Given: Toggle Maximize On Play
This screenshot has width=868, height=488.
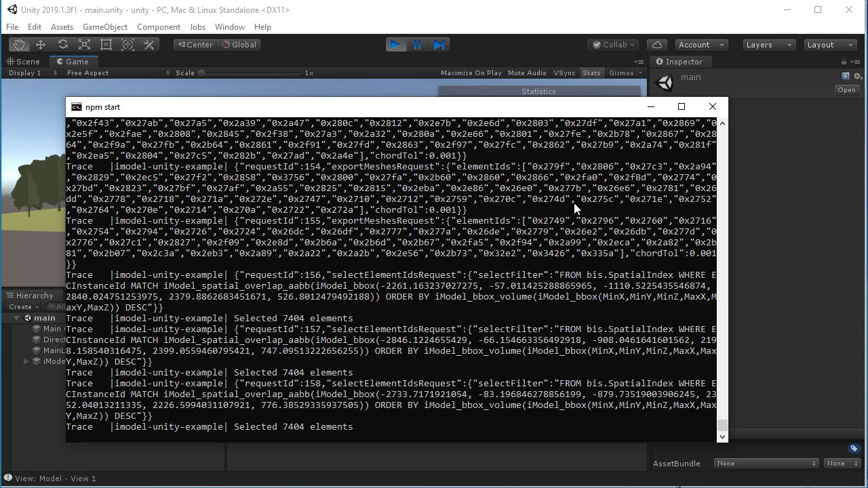Looking at the screenshot, I should click(x=471, y=73).
